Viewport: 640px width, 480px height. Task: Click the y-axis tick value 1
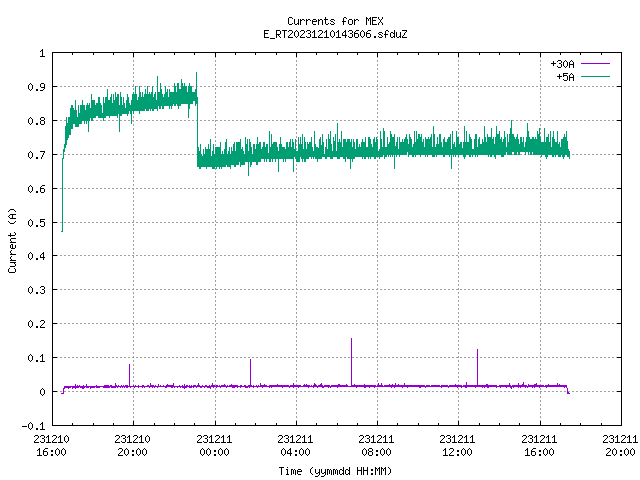click(42, 53)
